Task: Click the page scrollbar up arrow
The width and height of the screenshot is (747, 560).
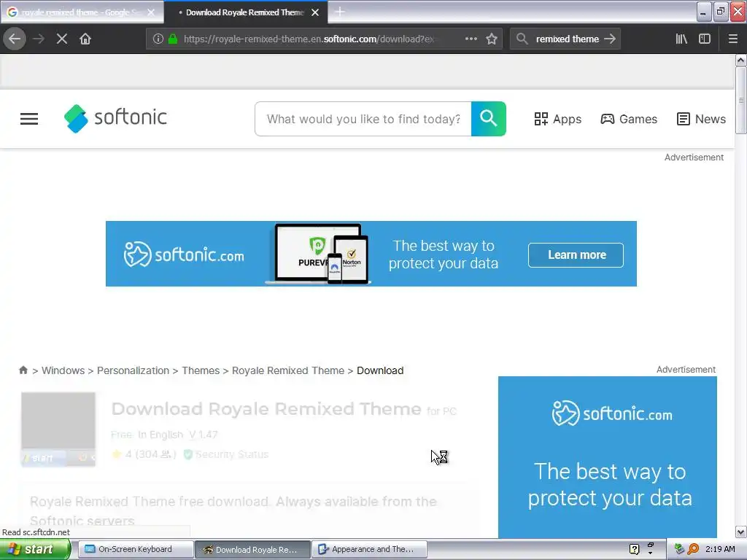Action: pyautogui.click(x=740, y=60)
